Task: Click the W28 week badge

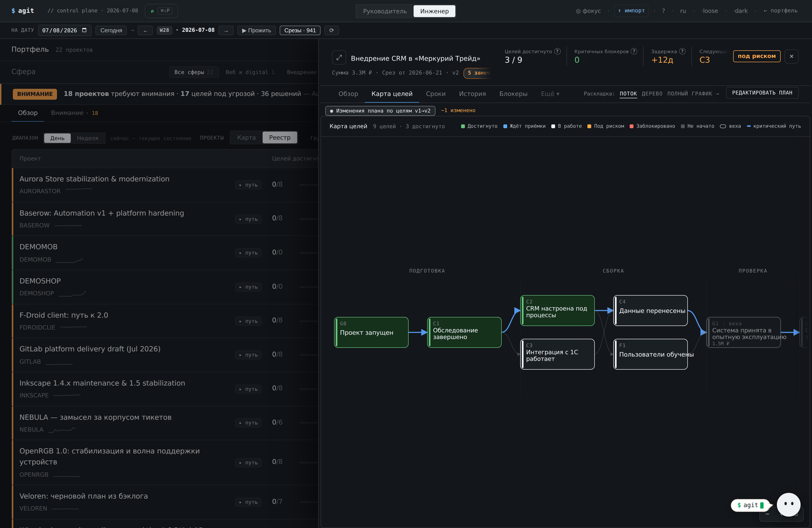Action: [164, 30]
